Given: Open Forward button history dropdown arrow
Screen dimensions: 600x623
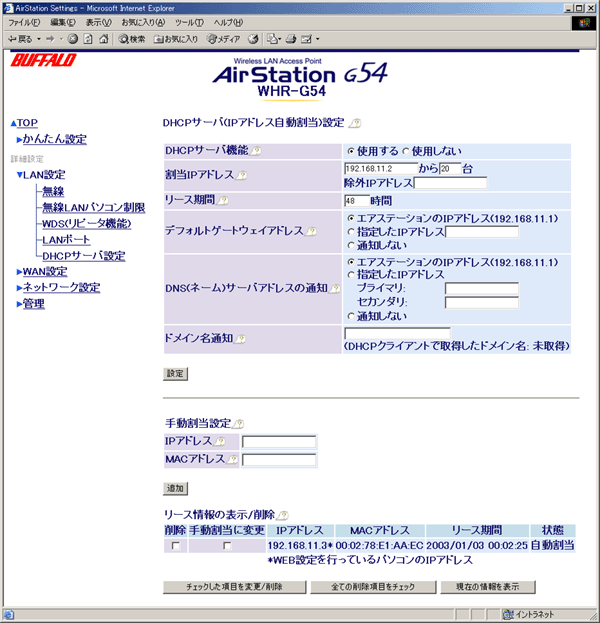Looking at the screenshot, I should (61, 39).
